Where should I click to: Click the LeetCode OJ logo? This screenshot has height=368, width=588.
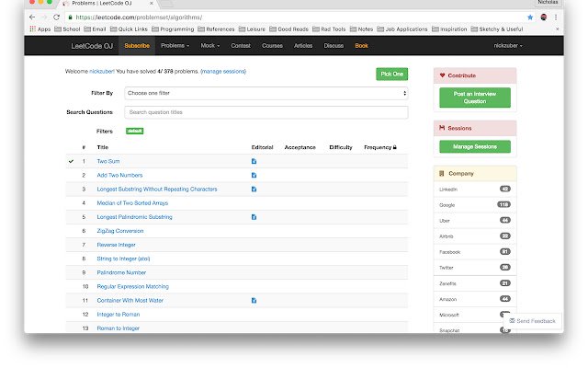coord(92,46)
